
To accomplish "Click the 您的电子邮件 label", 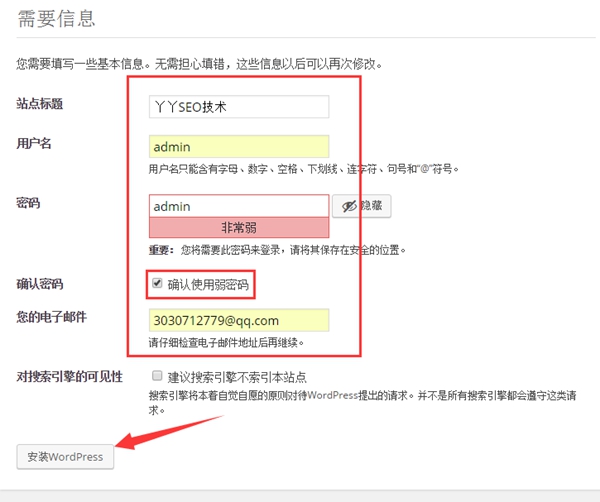I will [51, 317].
